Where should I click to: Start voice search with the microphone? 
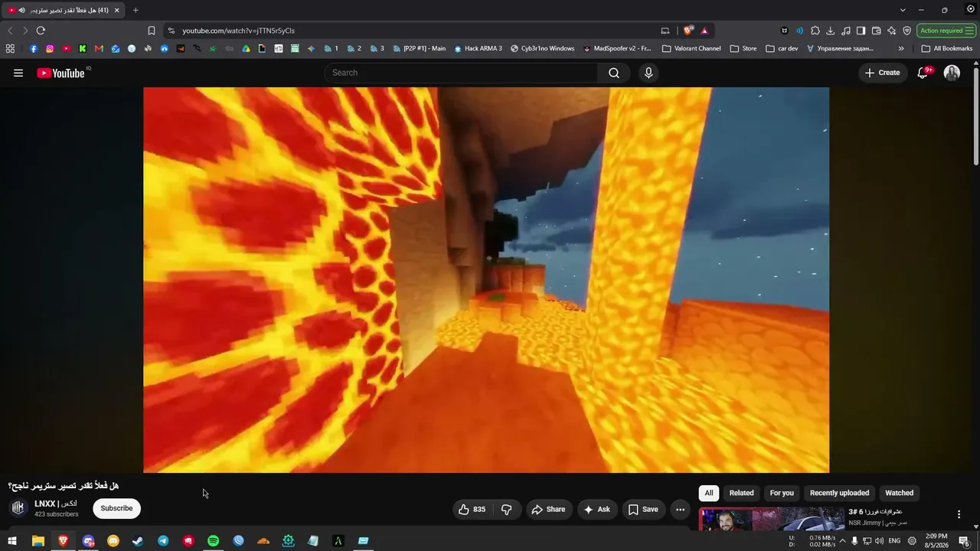pos(648,73)
